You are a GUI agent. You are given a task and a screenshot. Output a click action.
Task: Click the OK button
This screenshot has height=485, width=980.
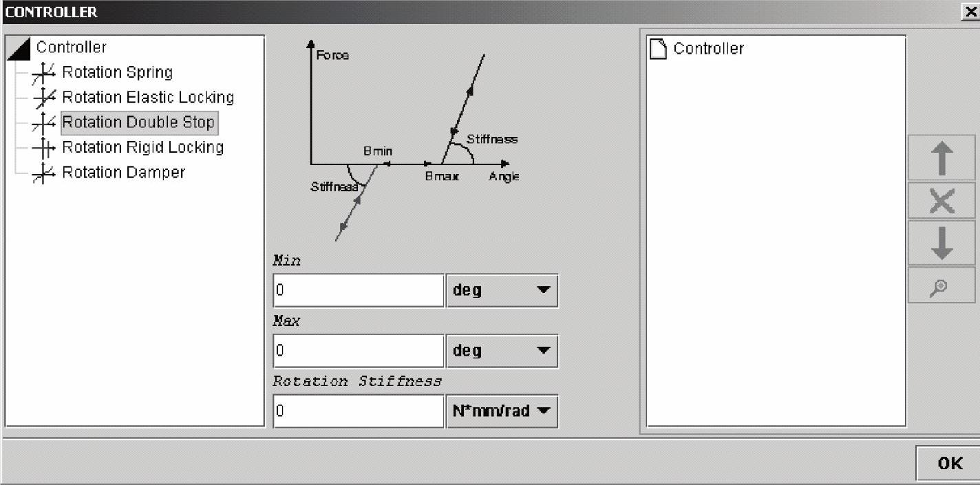point(950,463)
